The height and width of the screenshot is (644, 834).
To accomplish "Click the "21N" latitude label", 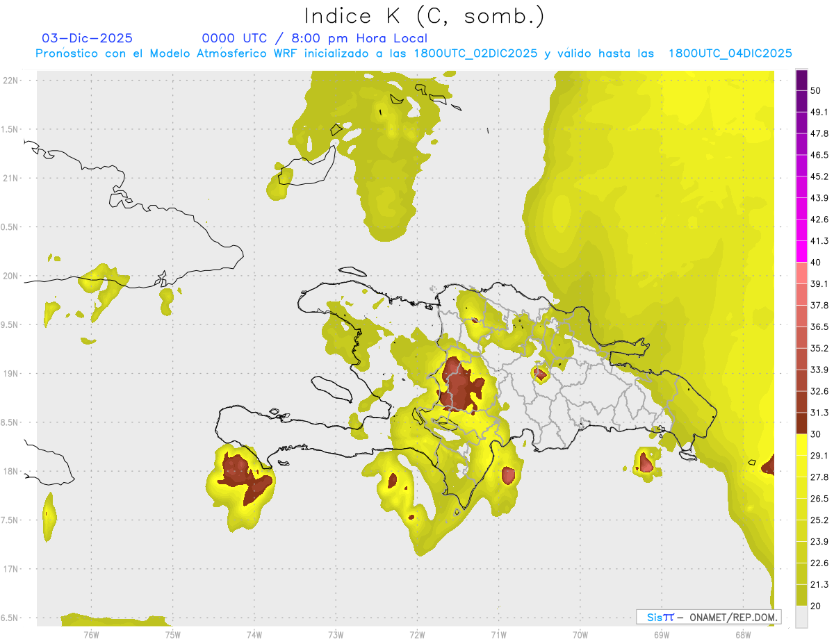I will [x=11, y=178].
